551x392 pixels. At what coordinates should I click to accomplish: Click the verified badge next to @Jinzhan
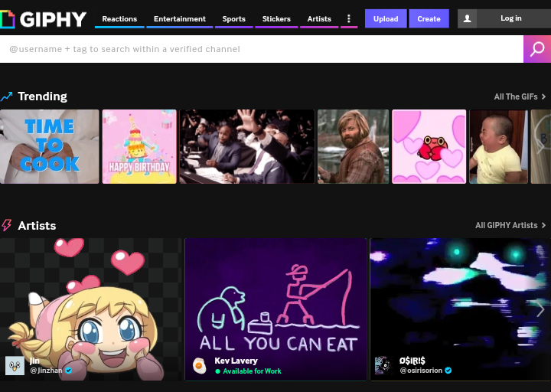pyautogui.click(x=69, y=371)
